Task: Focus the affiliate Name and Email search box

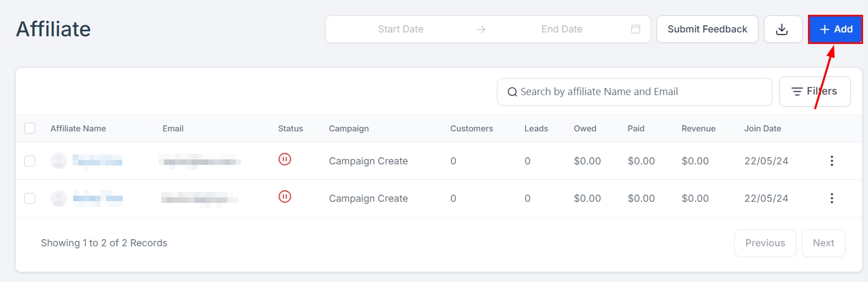Action: pos(638,92)
